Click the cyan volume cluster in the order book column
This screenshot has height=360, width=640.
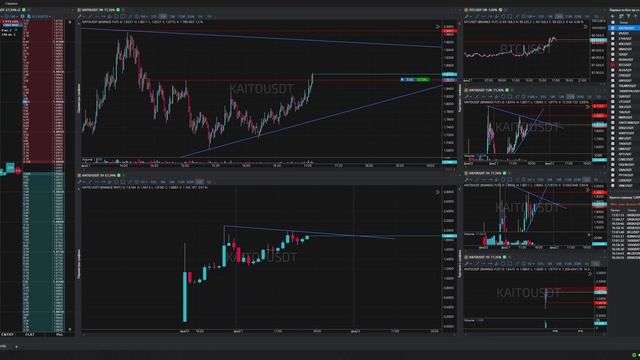click(x=10, y=168)
